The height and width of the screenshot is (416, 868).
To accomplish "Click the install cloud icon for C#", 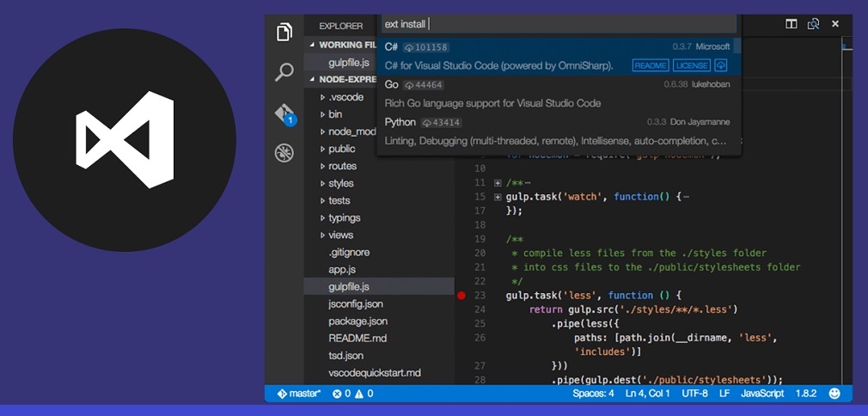I will (x=721, y=65).
